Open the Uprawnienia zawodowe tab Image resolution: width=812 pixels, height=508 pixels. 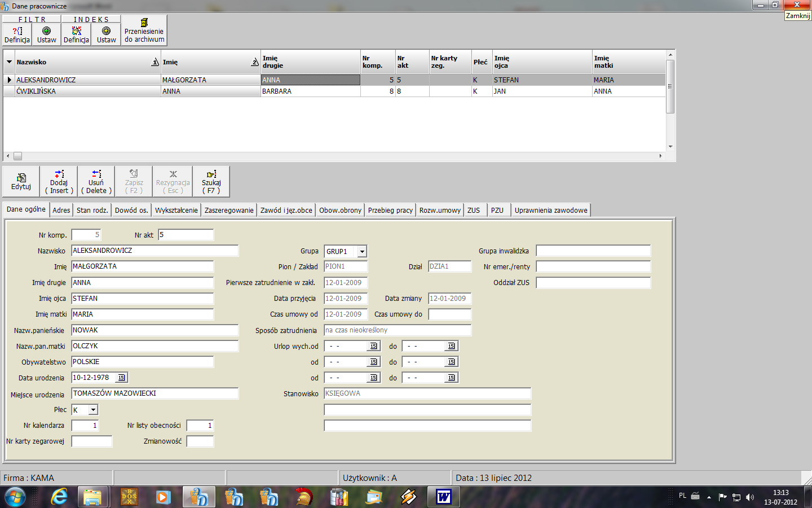551,210
